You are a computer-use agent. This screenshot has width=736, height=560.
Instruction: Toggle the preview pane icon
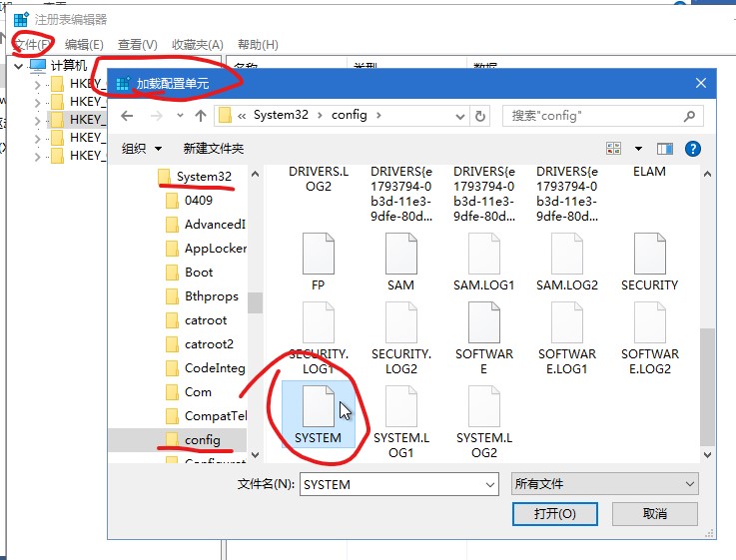click(665, 149)
